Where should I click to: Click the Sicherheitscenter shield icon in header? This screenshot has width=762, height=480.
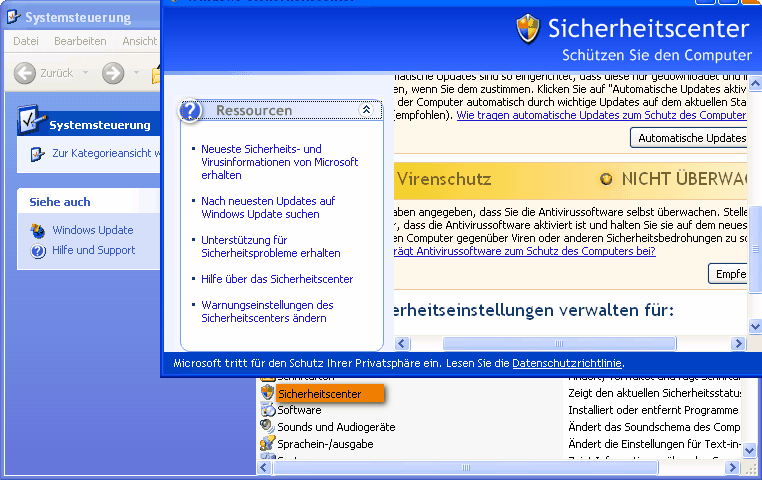tap(528, 29)
